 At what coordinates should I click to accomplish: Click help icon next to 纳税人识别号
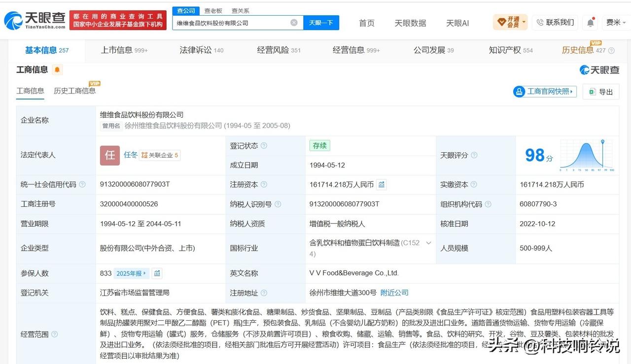[x=278, y=204]
